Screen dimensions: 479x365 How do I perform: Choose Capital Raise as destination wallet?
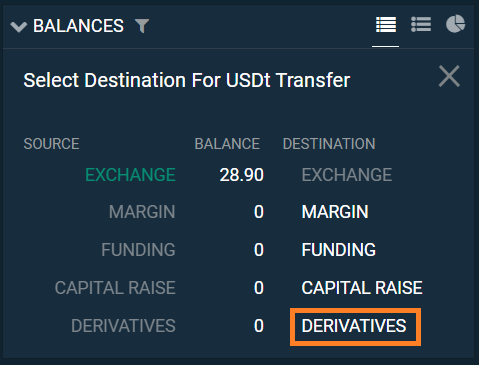[362, 288]
